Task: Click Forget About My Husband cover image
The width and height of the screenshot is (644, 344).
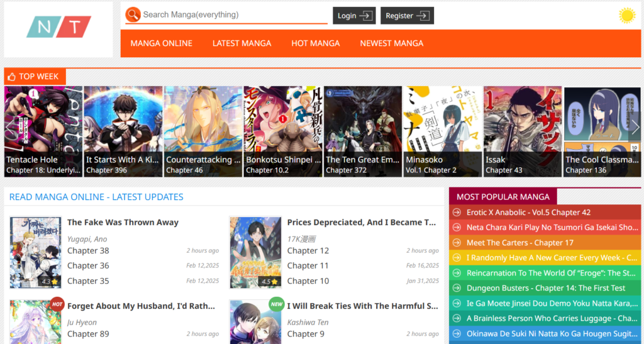Action: click(x=35, y=322)
